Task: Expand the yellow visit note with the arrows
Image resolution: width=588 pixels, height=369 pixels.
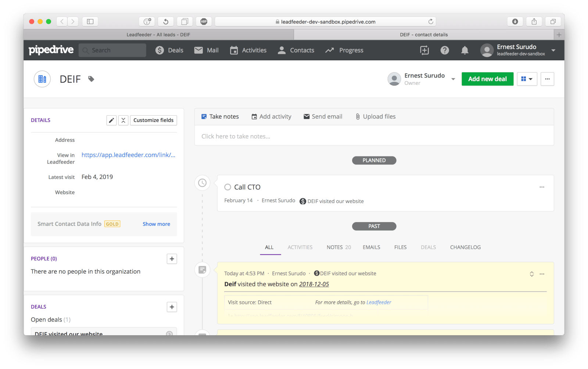Action: [531, 274]
